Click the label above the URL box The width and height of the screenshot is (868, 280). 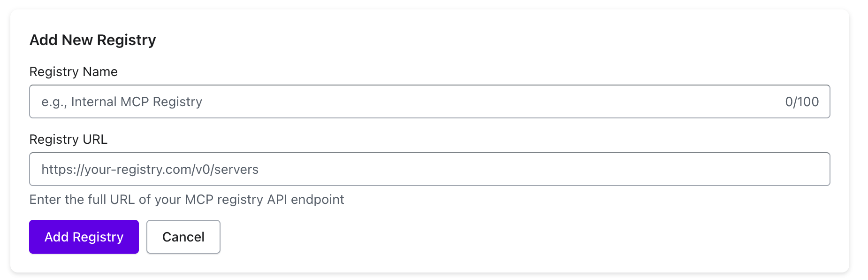tap(68, 140)
